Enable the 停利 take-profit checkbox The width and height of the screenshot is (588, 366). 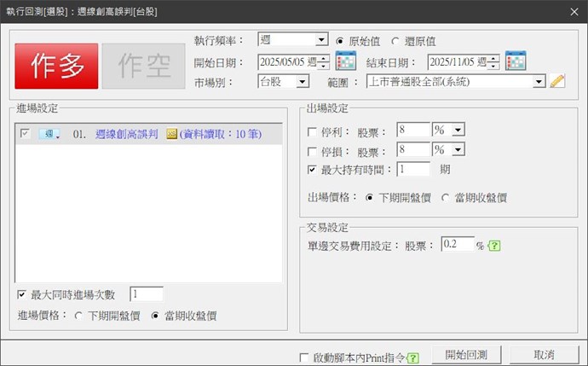coord(312,131)
